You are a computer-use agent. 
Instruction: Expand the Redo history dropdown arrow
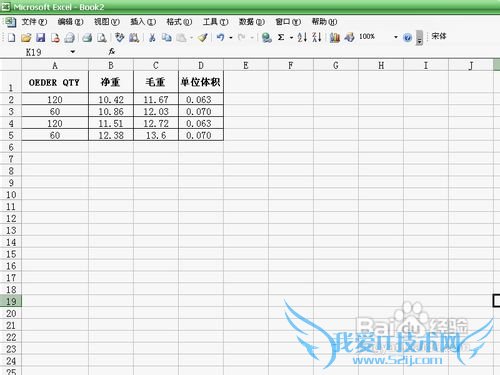pyautogui.click(x=252, y=38)
